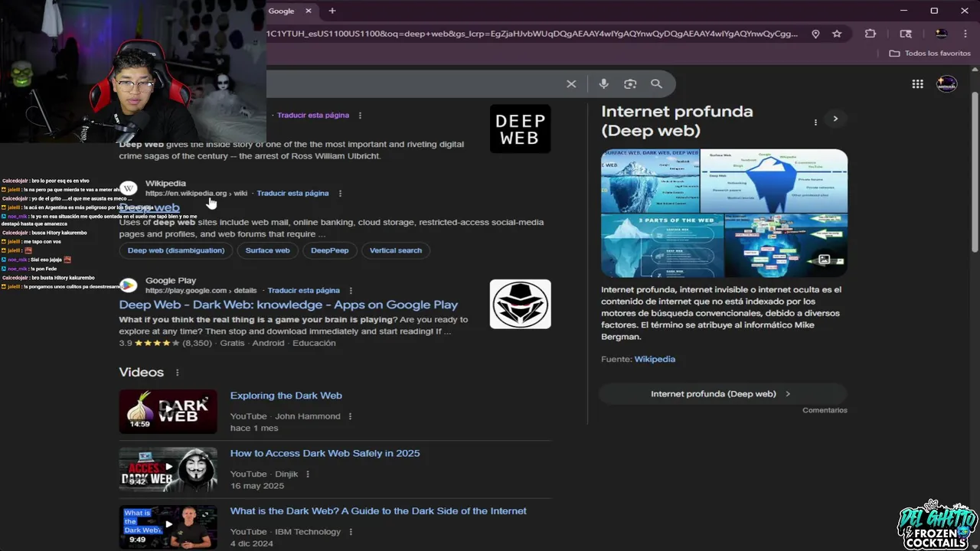
Task: Open options for the IBM Technology video
Action: (x=351, y=532)
